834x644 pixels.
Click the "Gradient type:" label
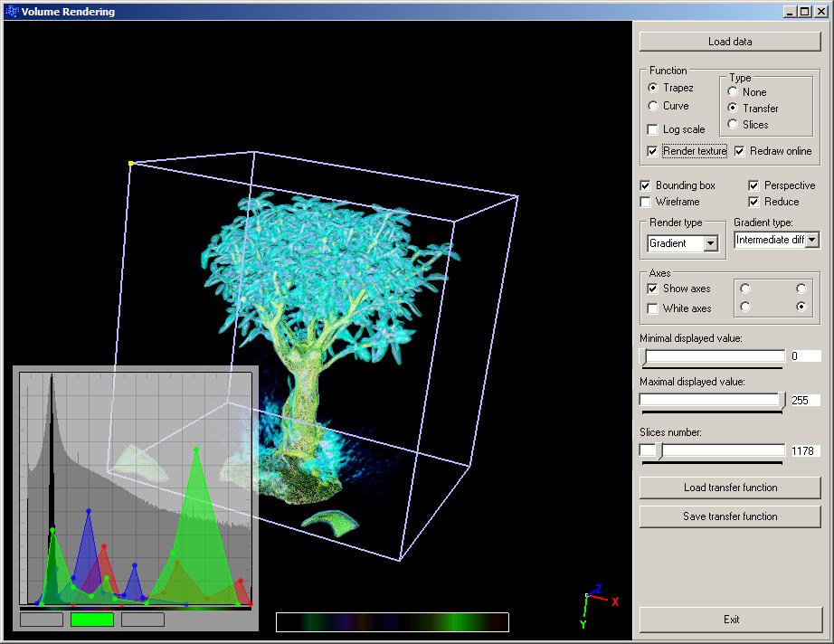[763, 223]
